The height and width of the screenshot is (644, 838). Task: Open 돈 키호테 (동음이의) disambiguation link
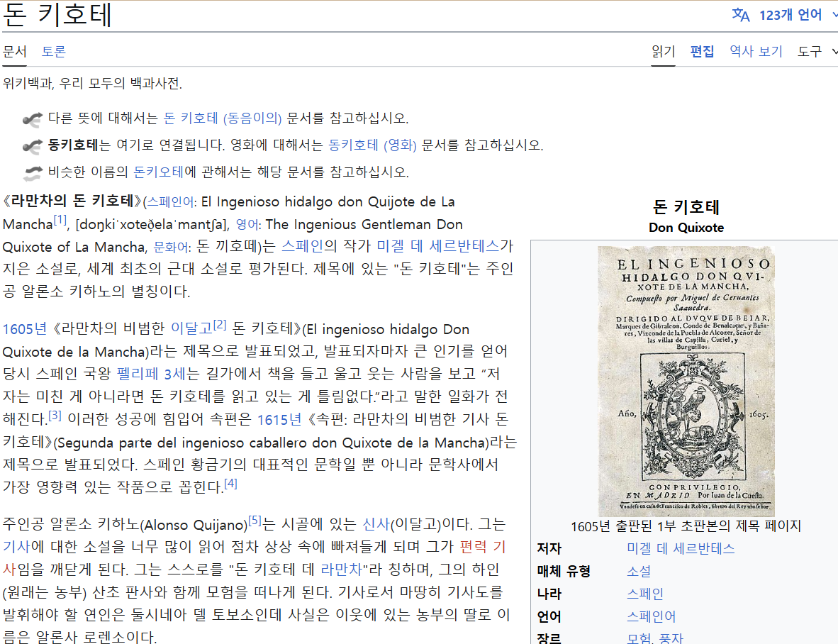click(x=223, y=118)
